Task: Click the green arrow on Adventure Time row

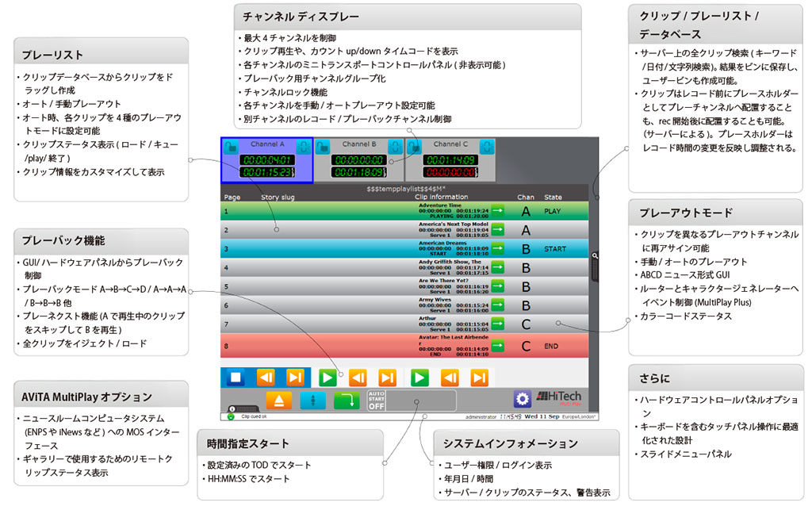Action: (x=498, y=211)
